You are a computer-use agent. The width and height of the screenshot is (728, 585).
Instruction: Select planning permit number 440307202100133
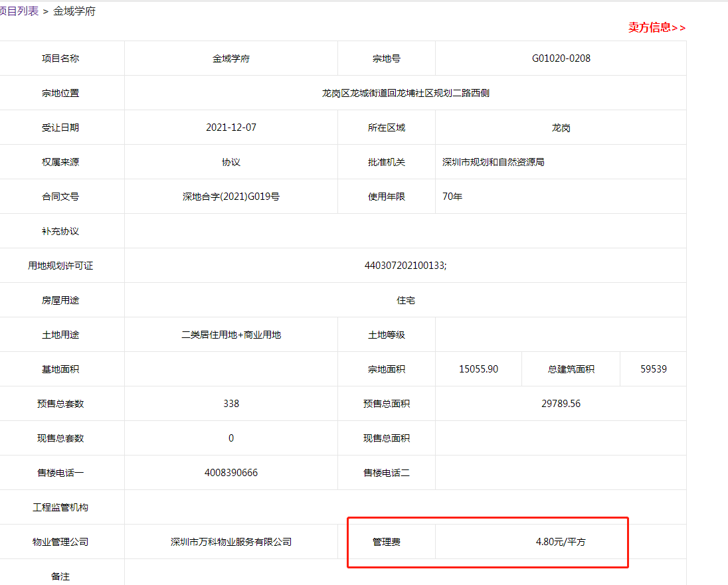[405, 266]
